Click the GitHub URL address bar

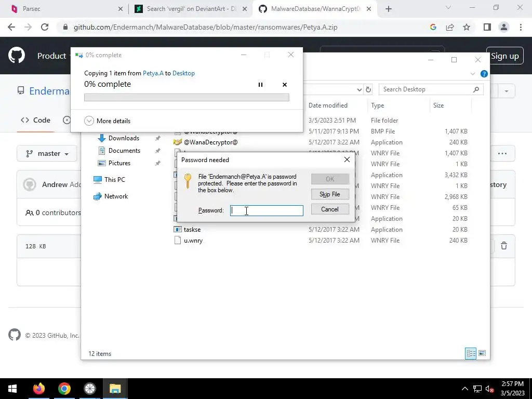[x=206, y=27]
